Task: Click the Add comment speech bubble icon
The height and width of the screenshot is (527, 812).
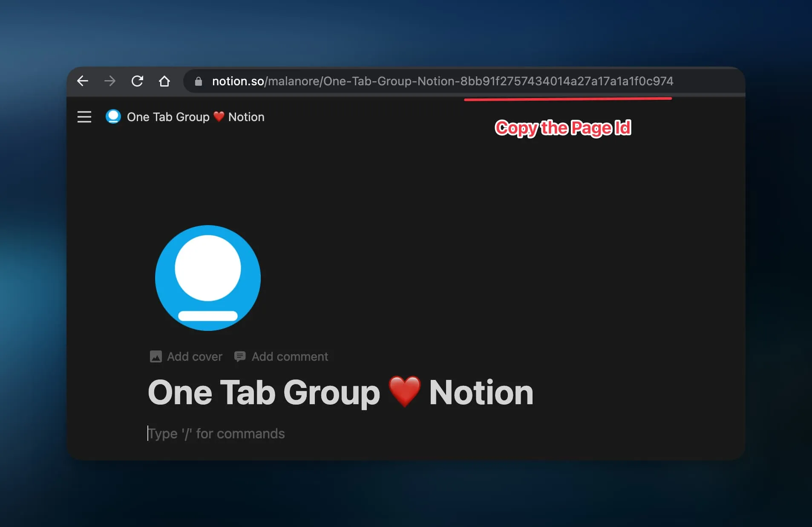Action: click(x=241, y=356)
